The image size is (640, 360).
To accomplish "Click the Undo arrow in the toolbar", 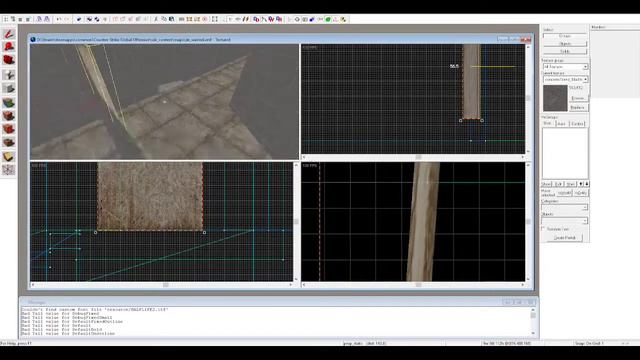I will click(59, 19).
